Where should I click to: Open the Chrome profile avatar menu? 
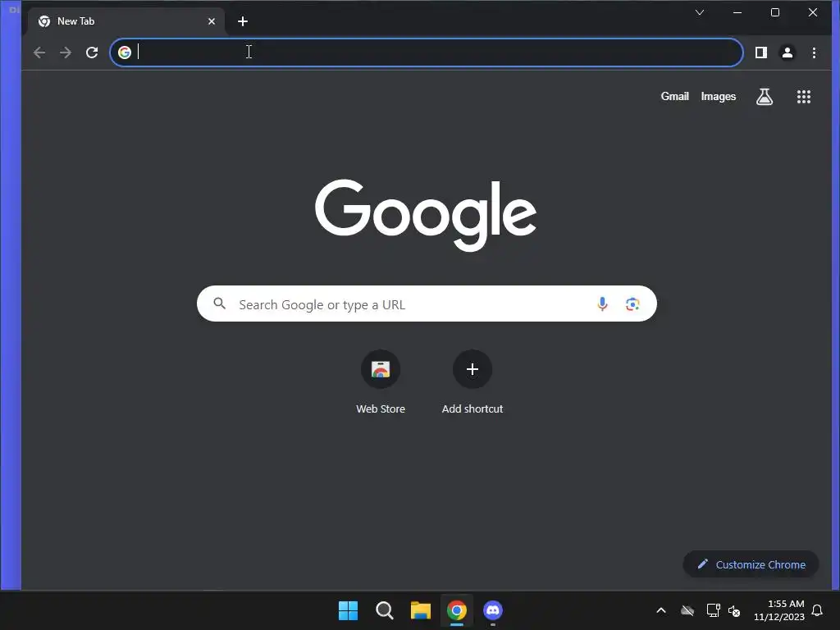point(787,52)
